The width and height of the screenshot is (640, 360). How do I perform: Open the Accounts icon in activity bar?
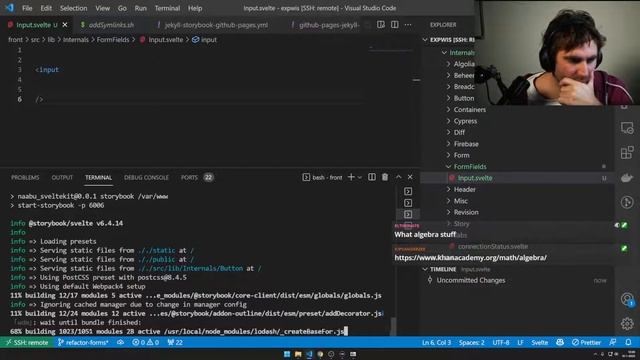[x=627, y=299]
